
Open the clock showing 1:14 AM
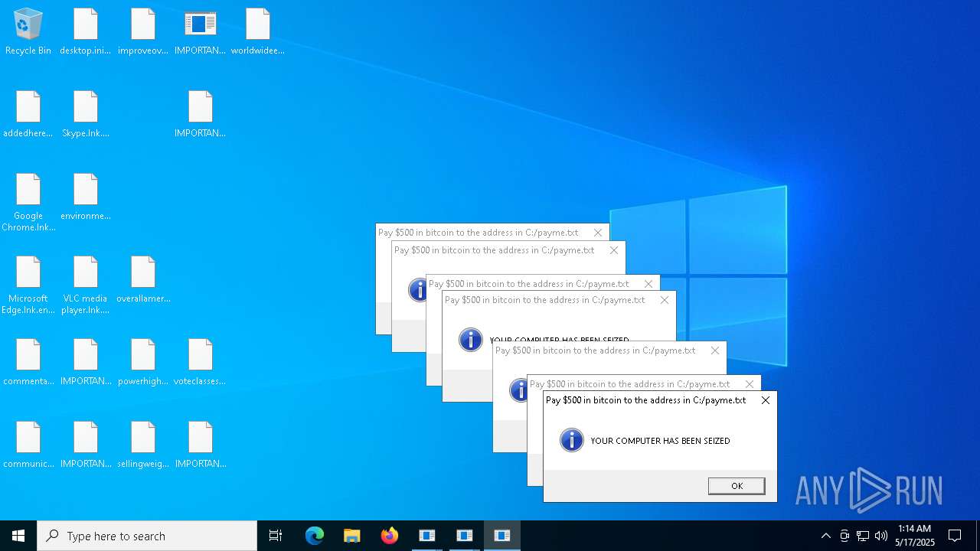[x=915, y=536]
